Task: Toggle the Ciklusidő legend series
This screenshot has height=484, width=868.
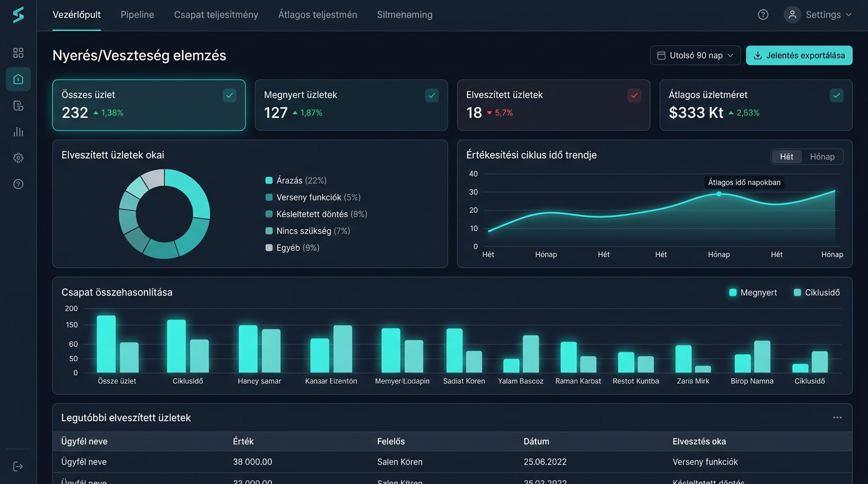Action: tap(817, 292)
